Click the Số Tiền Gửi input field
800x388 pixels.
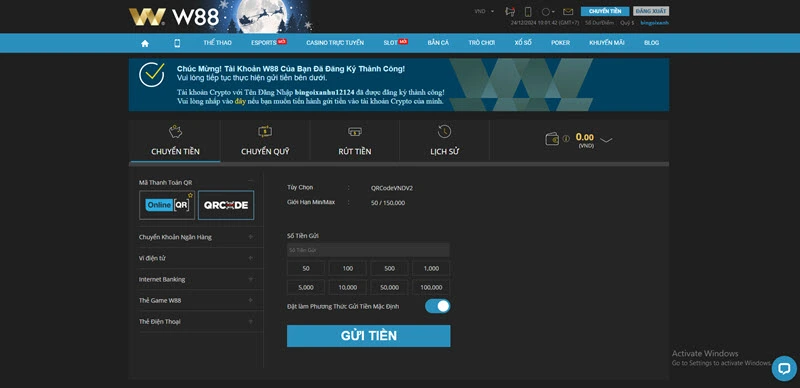click(368, 250)
